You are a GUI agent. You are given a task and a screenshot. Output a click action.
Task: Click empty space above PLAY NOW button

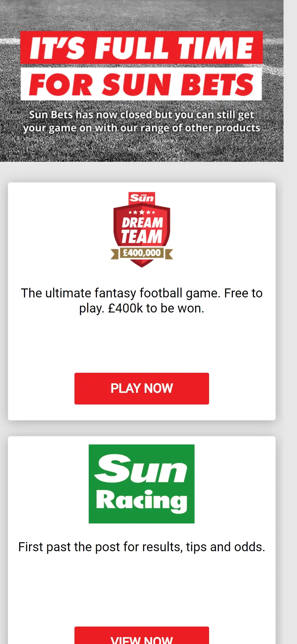142,344
